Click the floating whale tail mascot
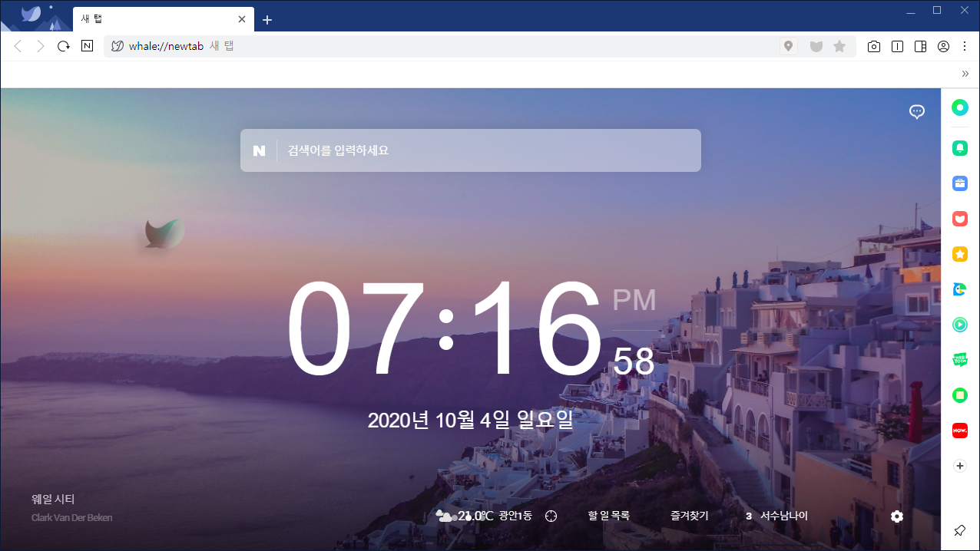The width and height of the screenshot is (980, 551). coord(164,233)
